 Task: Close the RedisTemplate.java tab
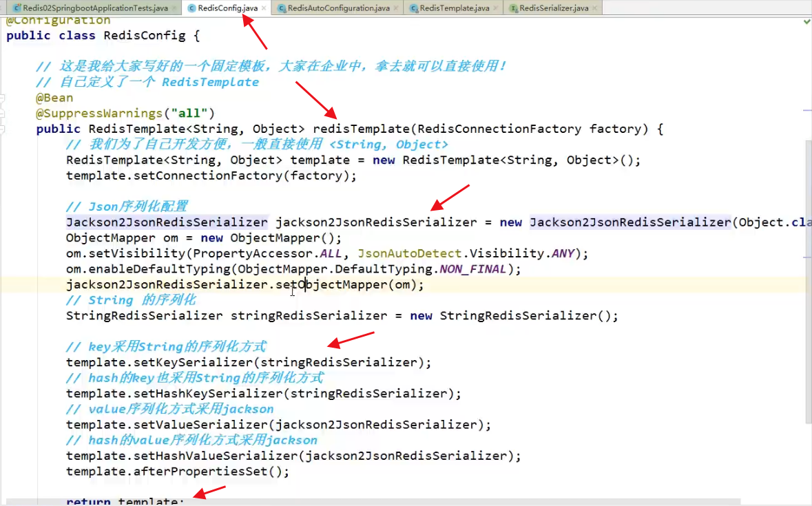click(x=495, y=8)
